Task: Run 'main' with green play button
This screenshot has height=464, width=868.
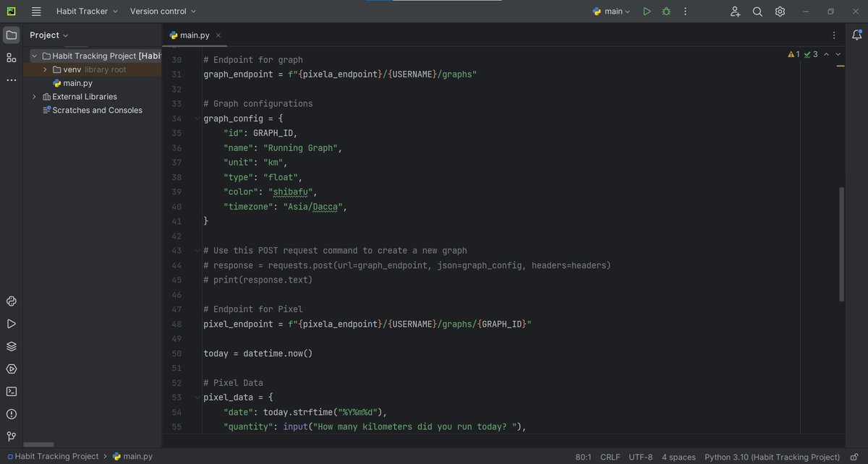Action: pos(647,12)
